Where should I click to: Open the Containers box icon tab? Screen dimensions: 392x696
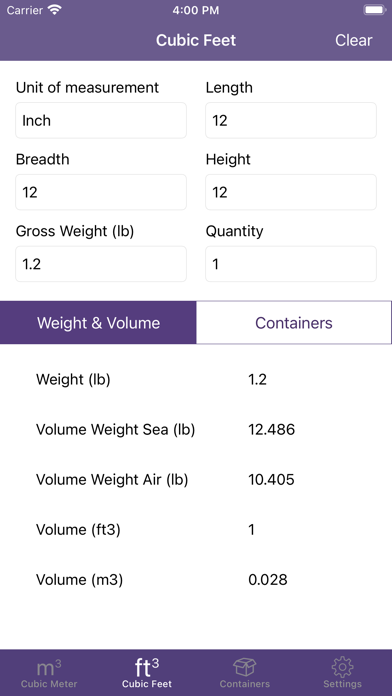[245, 667]
